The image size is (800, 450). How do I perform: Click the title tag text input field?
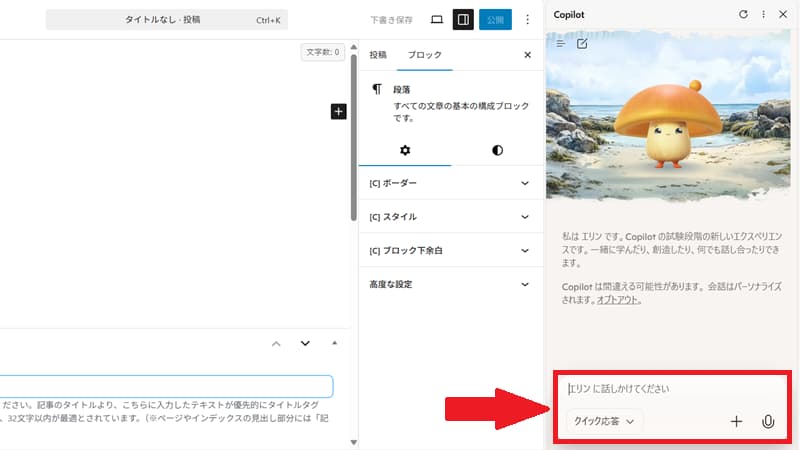(166, 386)
